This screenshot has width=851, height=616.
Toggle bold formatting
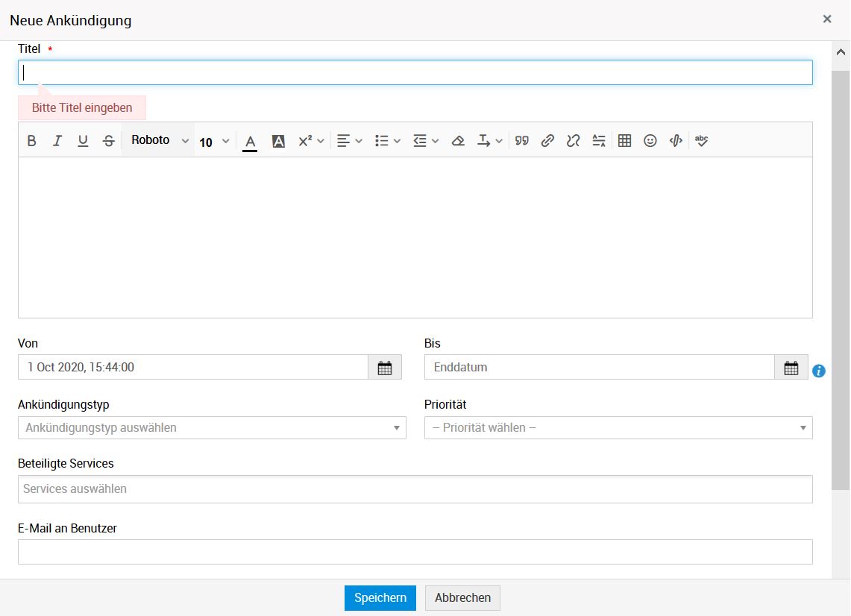click(31, 140)
